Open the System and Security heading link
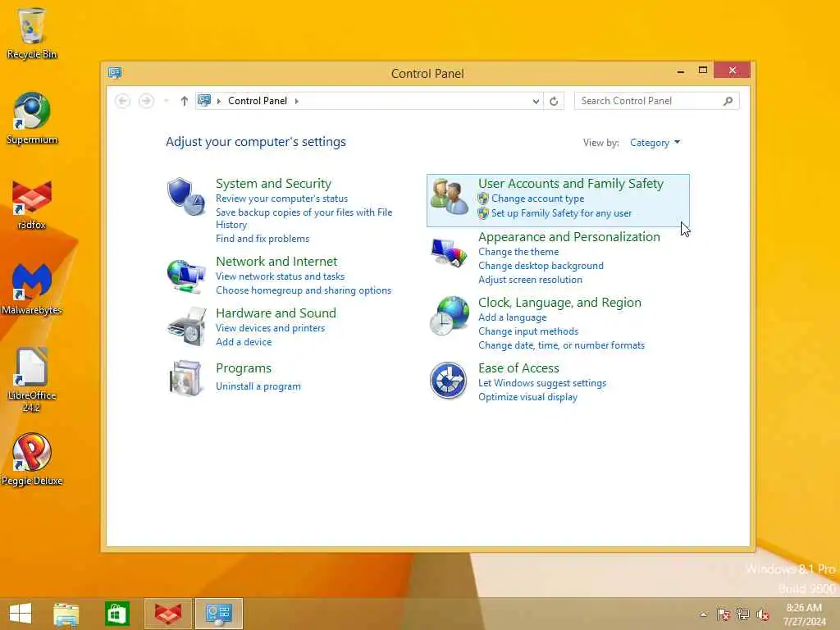 click(273, 183)
